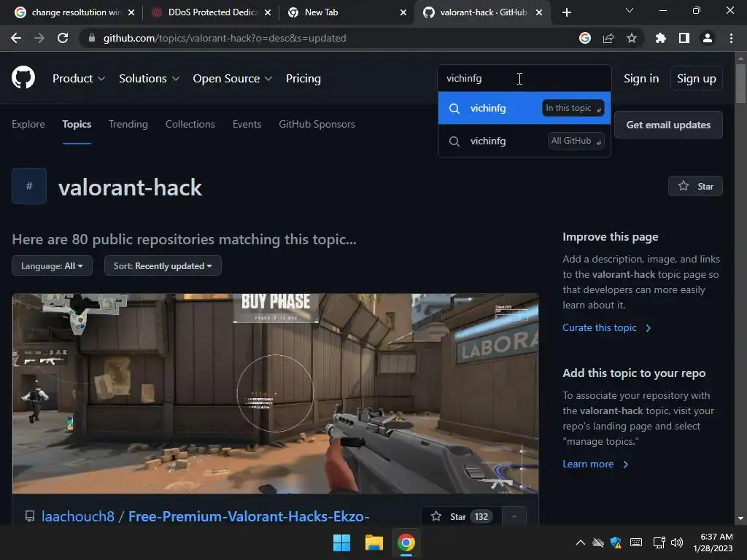The image size is (747, 560).
Task: Open the Sort: Recently updated dropdown
Action: point(163,265)
